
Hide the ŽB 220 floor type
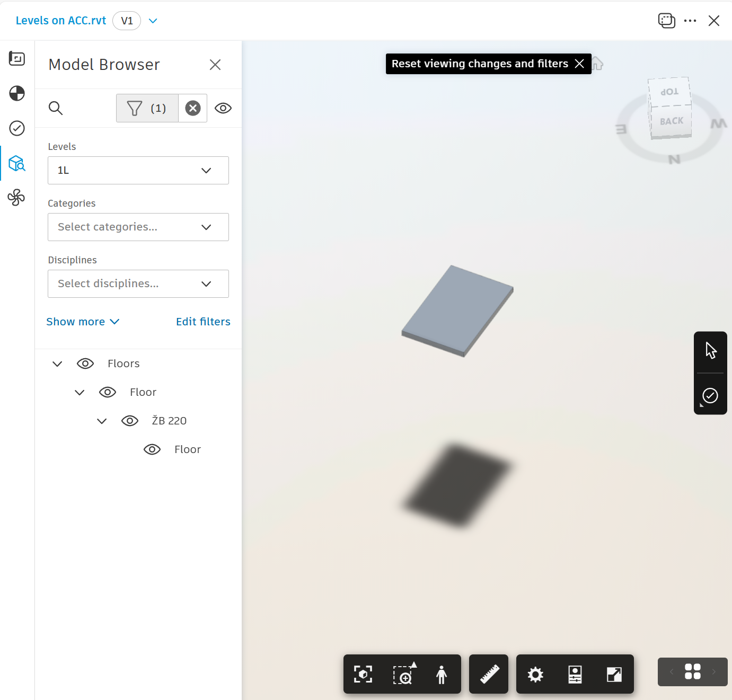130,420
